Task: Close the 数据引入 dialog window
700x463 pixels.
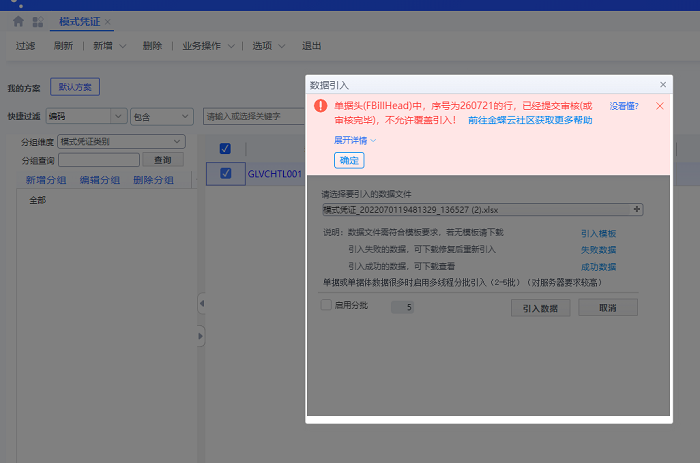Action: click(662, 85)
